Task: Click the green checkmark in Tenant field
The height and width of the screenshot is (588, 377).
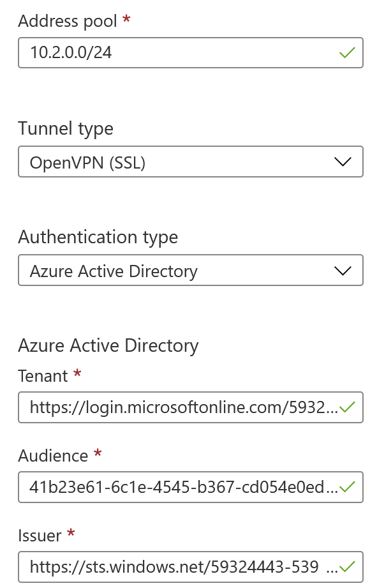Action: pyautogui.click(x=346, y=407)
